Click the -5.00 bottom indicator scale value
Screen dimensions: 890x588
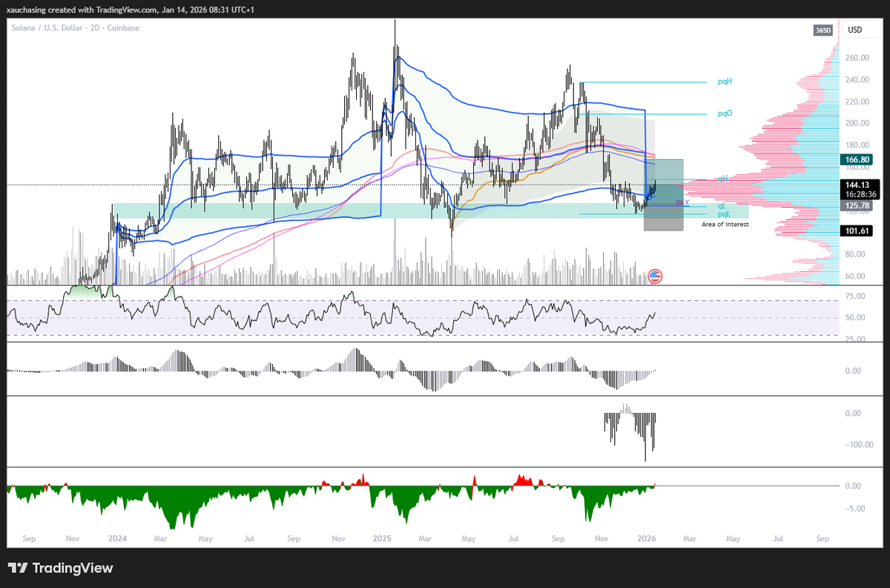click(854, 509)
